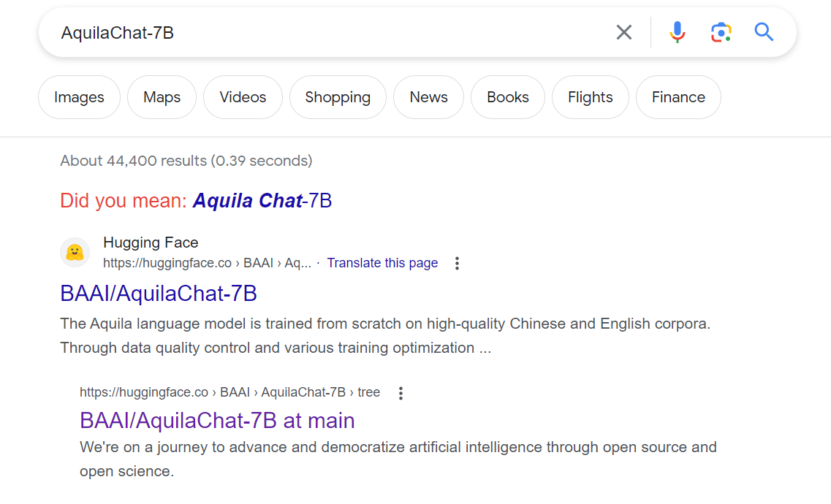Switch to the News tab
831x504 pixels.
[x=428, y=96]
